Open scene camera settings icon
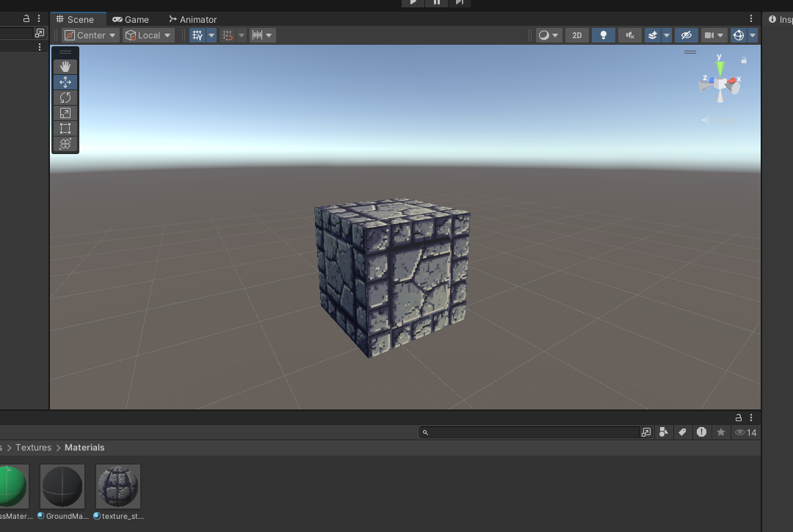 [709, 35]
